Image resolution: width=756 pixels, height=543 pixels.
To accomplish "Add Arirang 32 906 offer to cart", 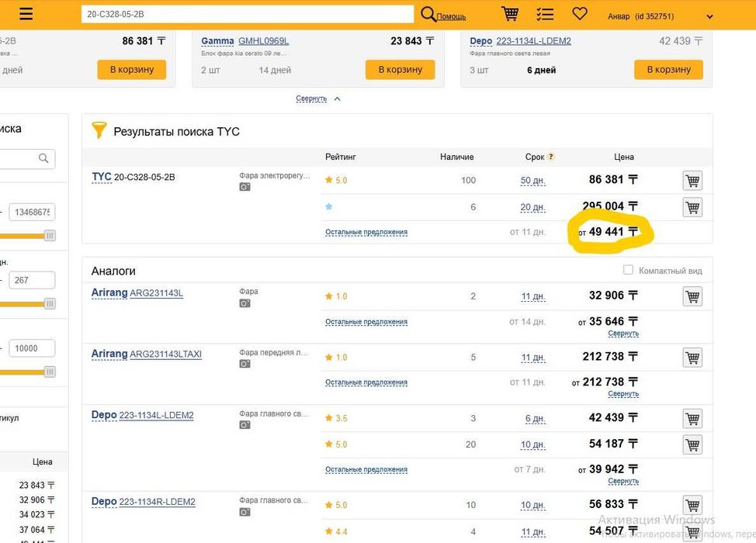I will [692, 296].
